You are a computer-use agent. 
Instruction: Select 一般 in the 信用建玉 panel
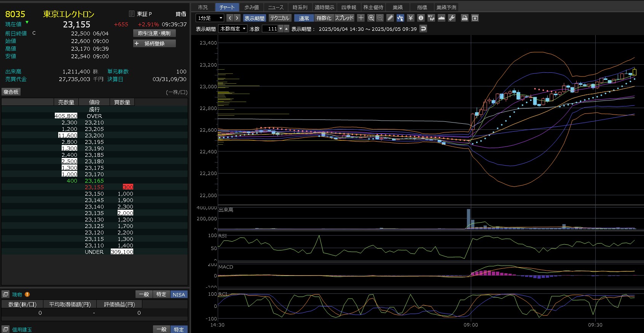[x=161, y=329]
